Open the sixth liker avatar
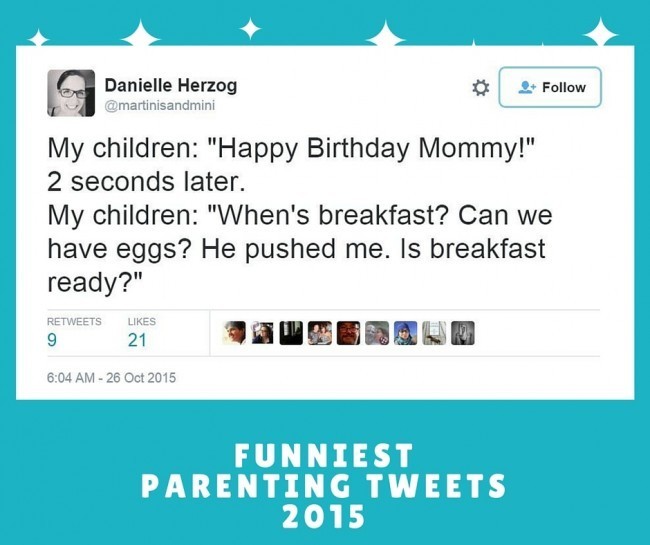Image resolution: width=650 pixels, height=545 pixels. pos(377,333)
